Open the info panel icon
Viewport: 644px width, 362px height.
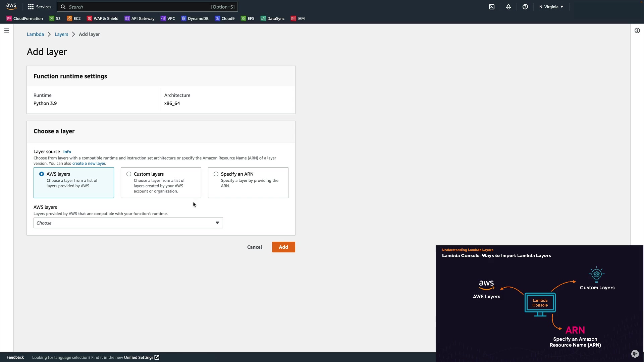tap(637, 31)
